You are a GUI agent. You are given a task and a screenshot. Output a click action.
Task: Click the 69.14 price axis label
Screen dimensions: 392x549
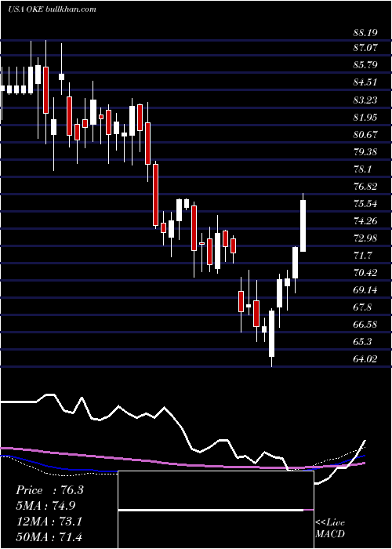point(365,290)
